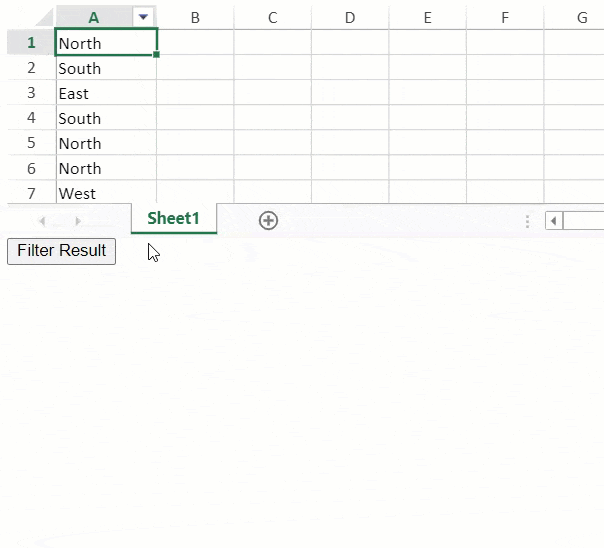Click the previous sheet navigation arrow
The width and height of the screenshot is (604, 548).
[x=42, y=221]
